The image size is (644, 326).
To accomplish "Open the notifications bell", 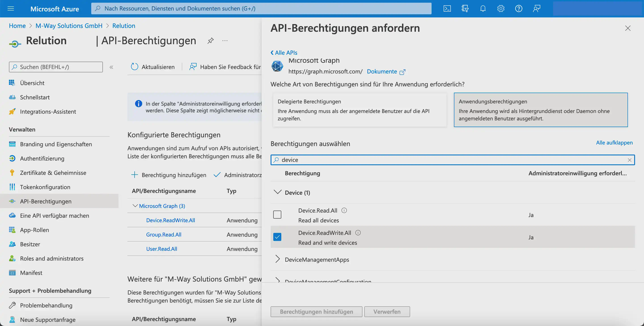I will pyautogui.click(x=483, y=8).
